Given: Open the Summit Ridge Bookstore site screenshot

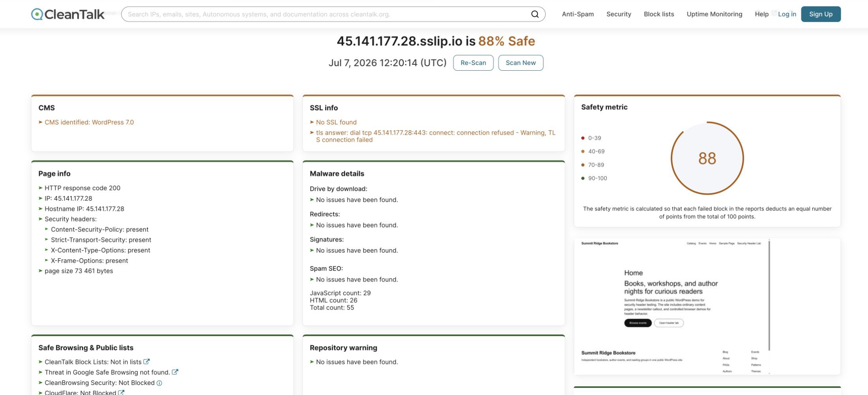Looking at the screenshot, I should pyautogui.click(x=707, y=306).
